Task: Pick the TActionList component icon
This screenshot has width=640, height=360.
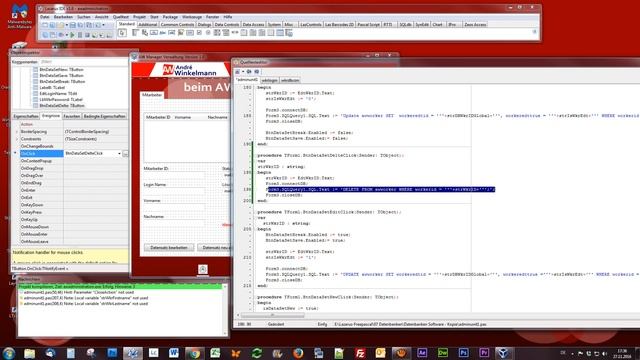Action: point(289,33)
